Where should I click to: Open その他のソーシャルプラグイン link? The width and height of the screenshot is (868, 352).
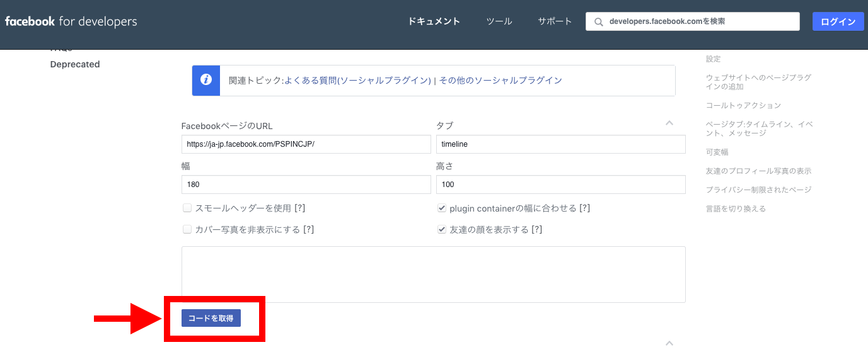point(501,80)
